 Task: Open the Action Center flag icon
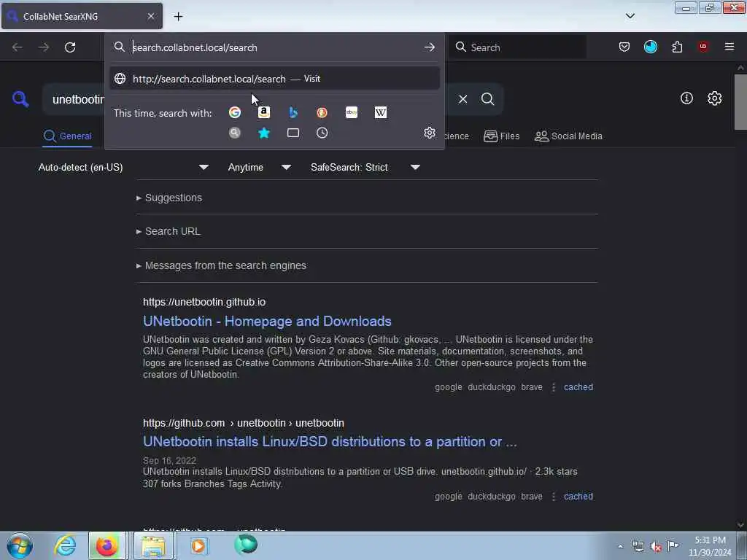673,545
